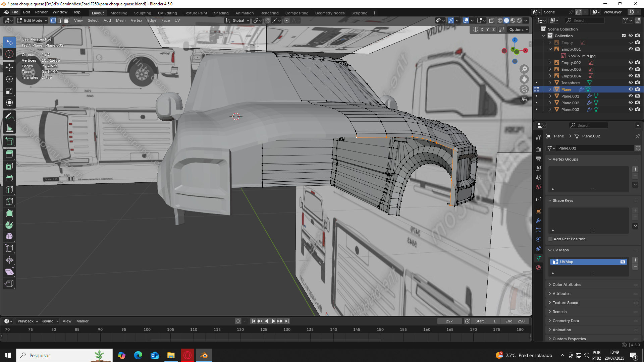Select the Rotate tool
This screenshot has width=644, height=362.
pos(9,79)
